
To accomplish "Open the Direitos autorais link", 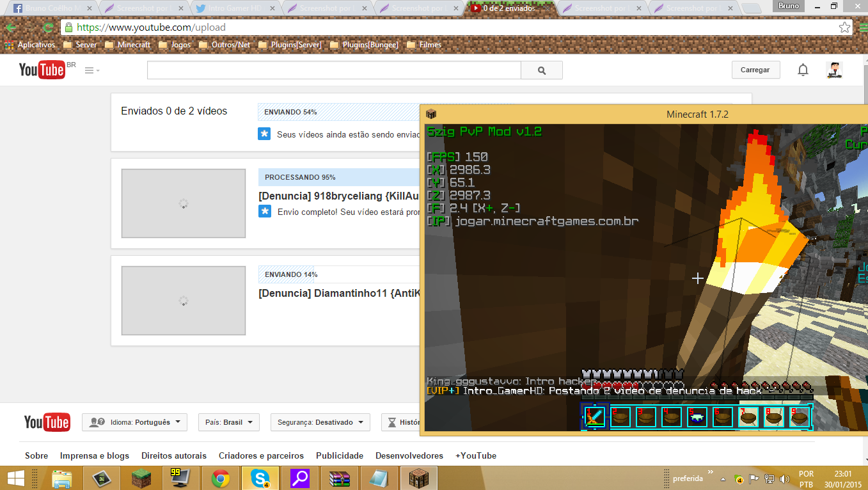I will [x=173, y=456].
